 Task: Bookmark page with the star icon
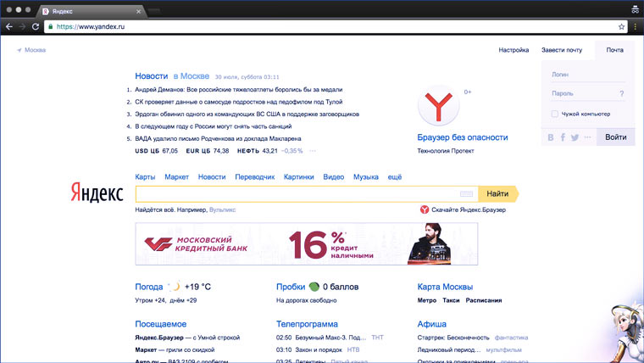click(x=621, y=27)
